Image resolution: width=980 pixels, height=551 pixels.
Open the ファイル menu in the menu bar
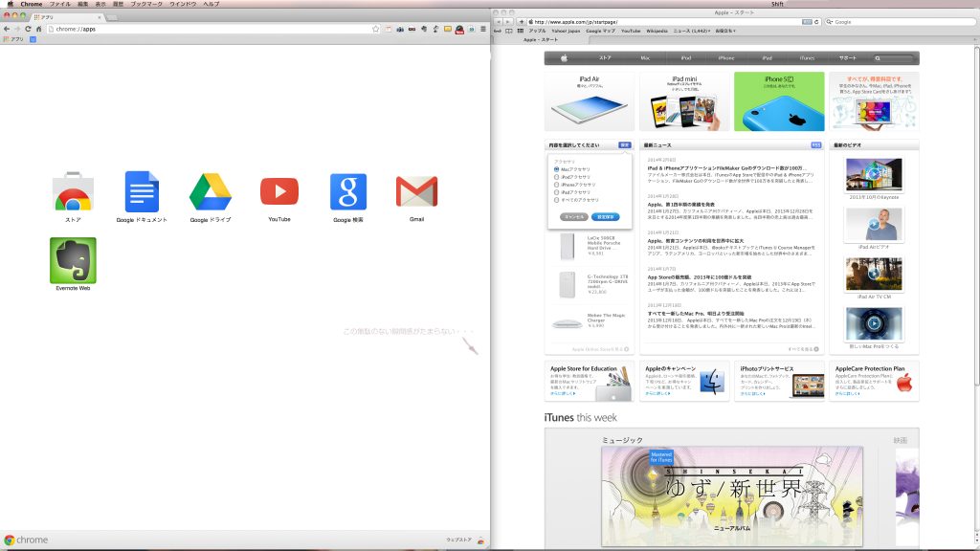(x=60, y=4)
